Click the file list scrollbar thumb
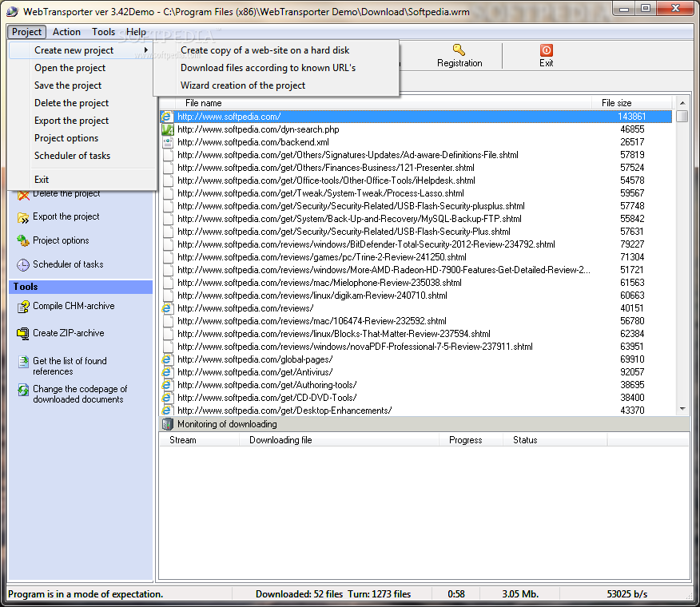The image size is (700, 607). click(x=682, y=116)
